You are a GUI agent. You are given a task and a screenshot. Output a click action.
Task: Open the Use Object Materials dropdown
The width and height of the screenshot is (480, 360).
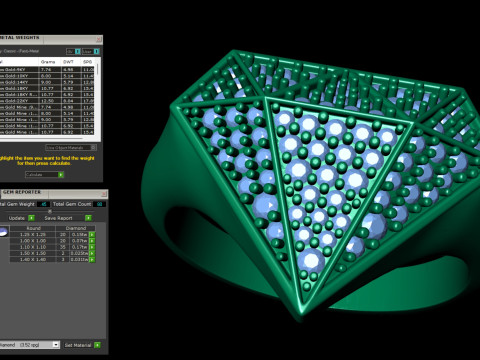click(x=71, y=147)
